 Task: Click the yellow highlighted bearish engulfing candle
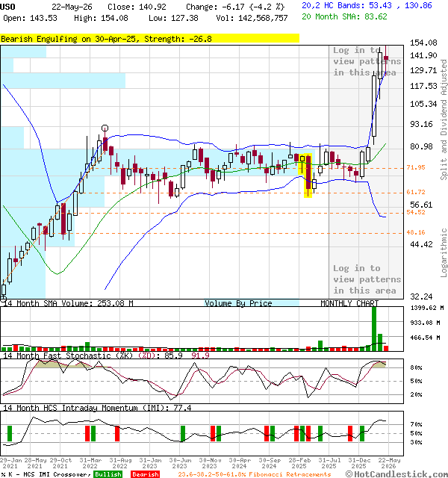click(x=308, y=176)
